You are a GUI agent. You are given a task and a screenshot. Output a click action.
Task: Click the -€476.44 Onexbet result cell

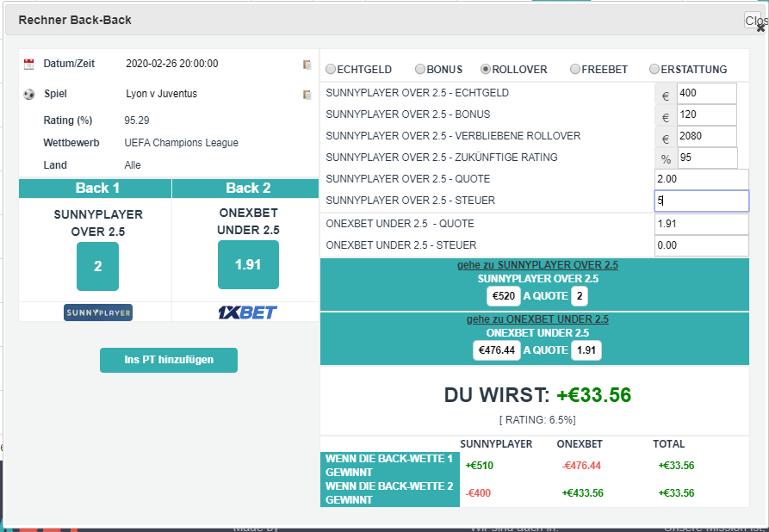pos(581,466)
